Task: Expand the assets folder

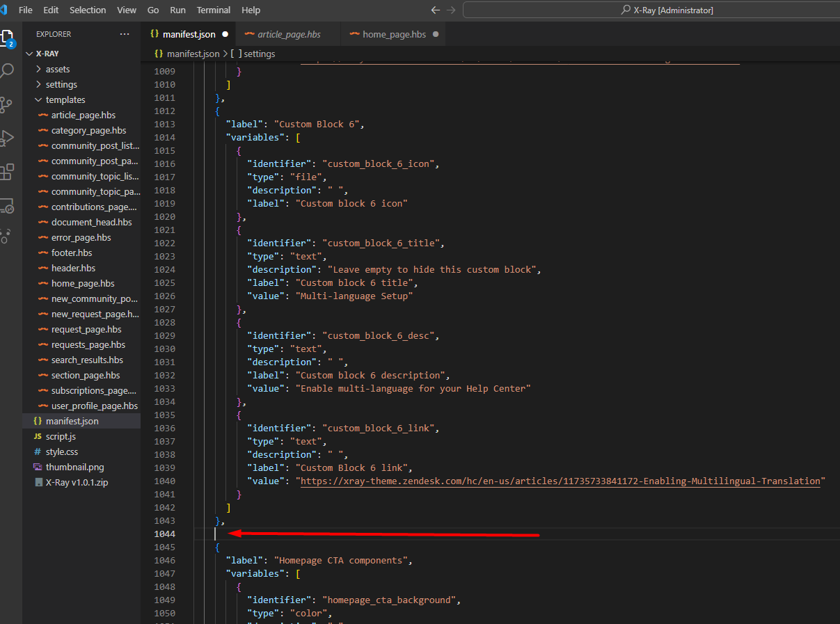Action: pos(57,69)
